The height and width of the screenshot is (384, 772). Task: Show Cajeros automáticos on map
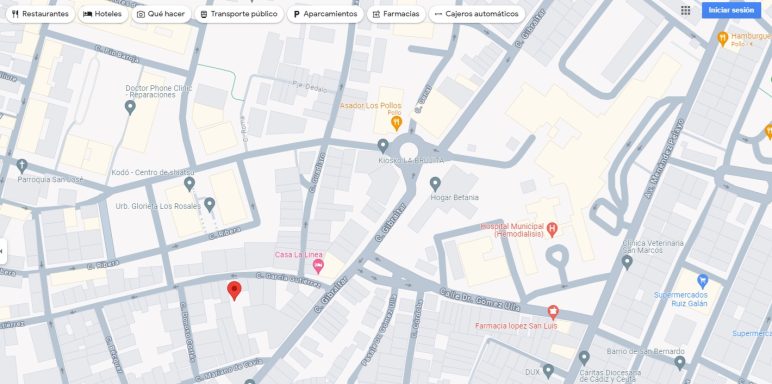click(x=477, y=14)
